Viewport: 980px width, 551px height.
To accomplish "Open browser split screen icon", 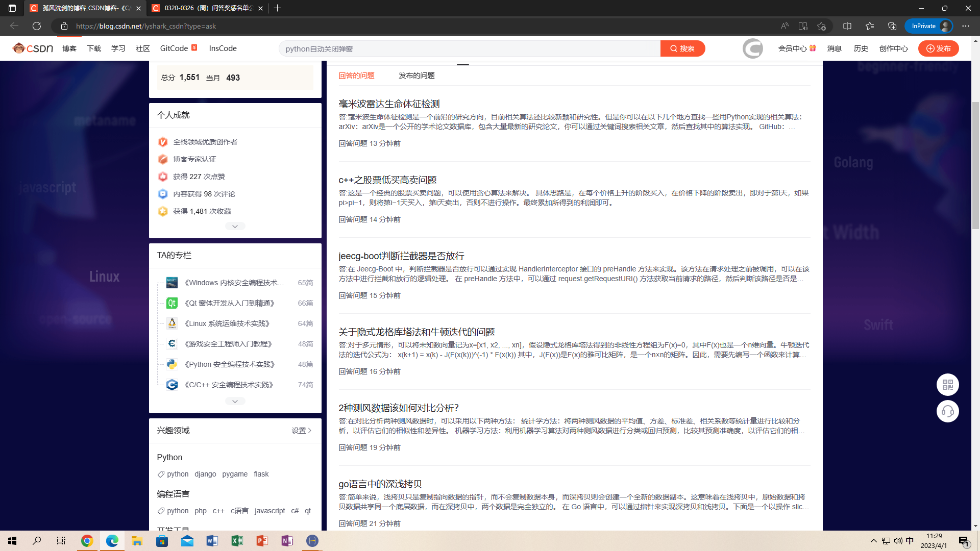I will (x=847, y=26).
